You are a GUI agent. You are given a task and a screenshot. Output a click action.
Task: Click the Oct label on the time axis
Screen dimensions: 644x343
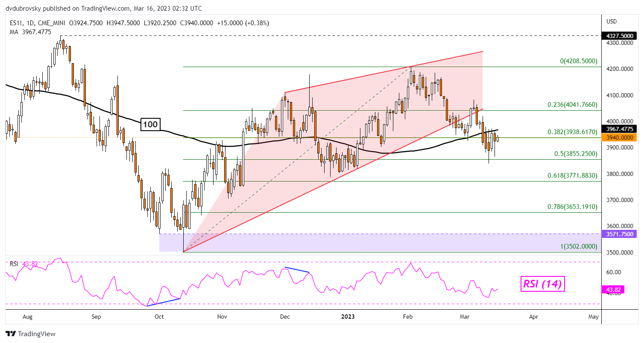pos(159,317)
